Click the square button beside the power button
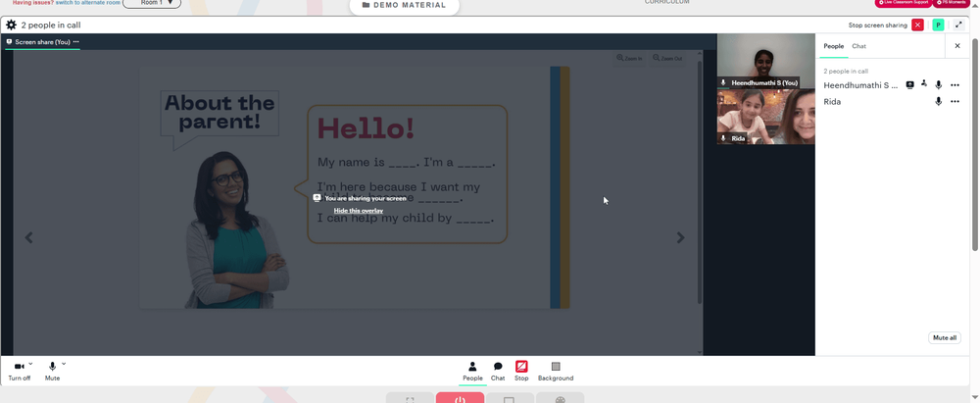980x403 pixels. (x=510, y=398)
